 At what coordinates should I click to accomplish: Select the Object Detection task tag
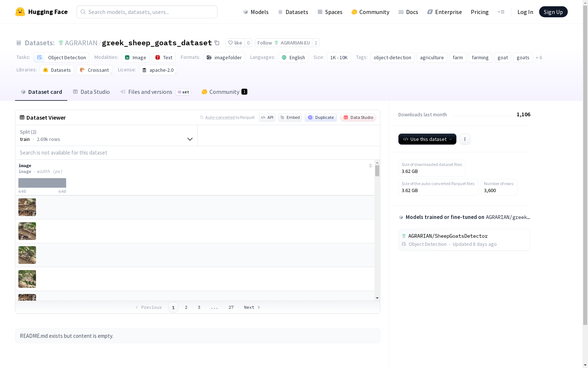coord(61,57)
